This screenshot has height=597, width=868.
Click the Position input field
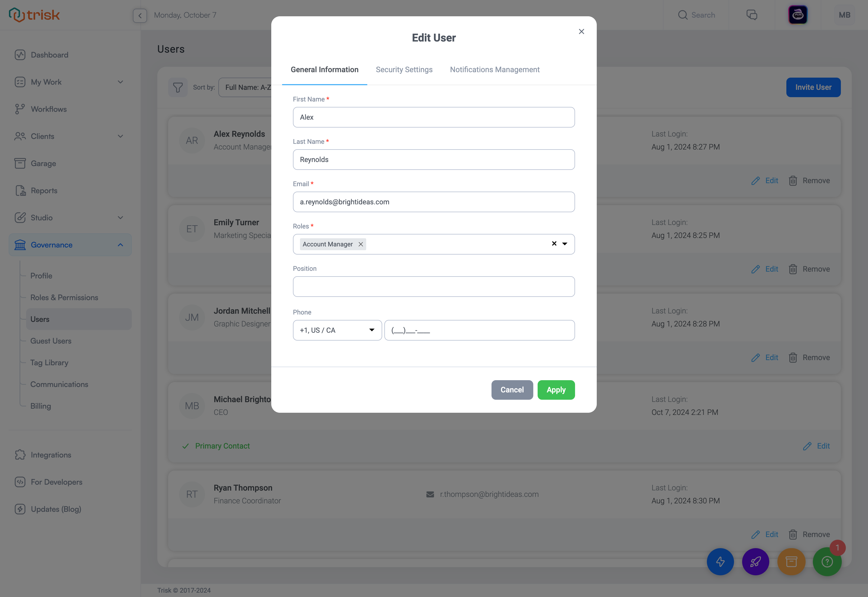434,286
